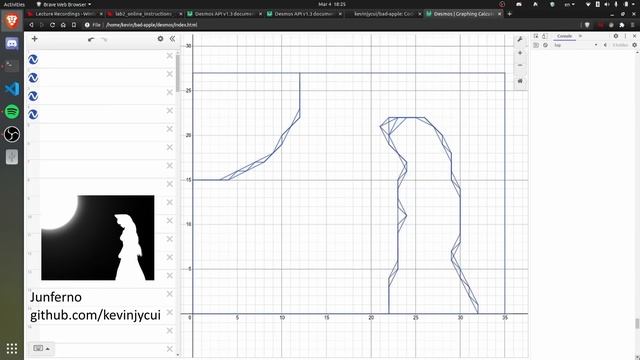The height and width of the screenshot is (360, 640).
Task: Switch to kevinjycui/bad-apple browser tab
Action: click(384, 14)
